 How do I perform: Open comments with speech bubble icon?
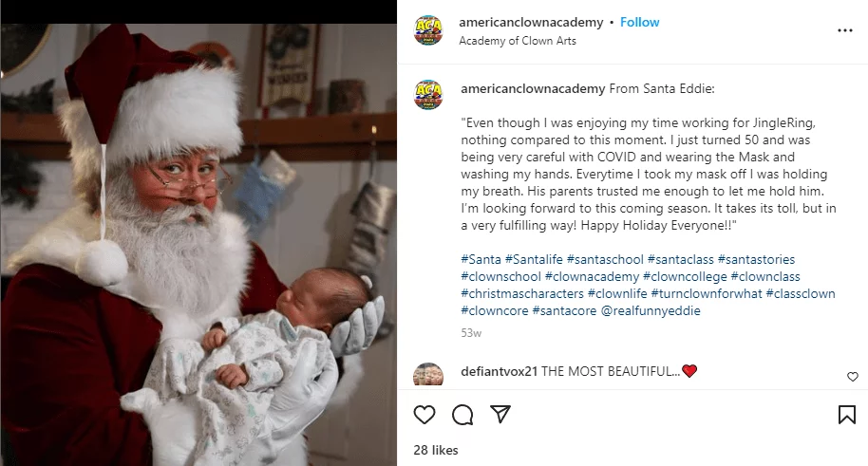point(462,415)
